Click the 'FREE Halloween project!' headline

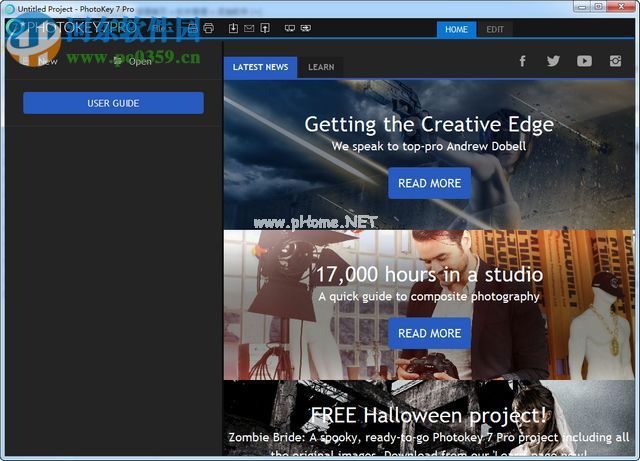(x=428, y=416)
